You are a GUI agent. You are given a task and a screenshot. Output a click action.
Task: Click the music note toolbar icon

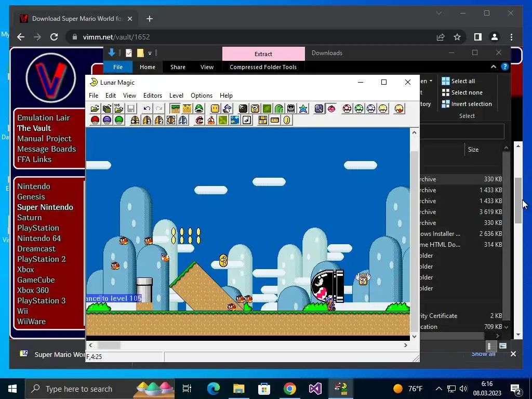(x=247, y=120)
